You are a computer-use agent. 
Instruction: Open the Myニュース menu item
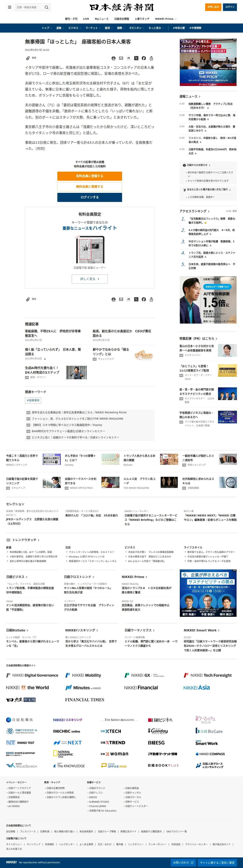pyautogui.click(x=102, y=19)
